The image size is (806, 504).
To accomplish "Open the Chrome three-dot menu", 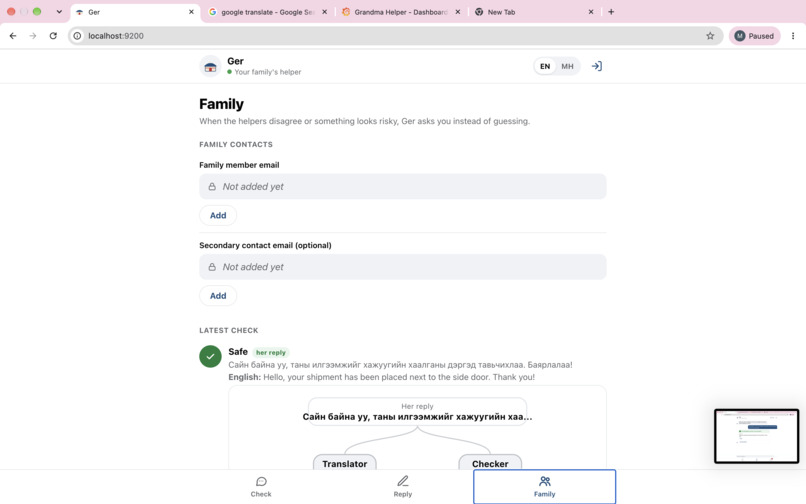I will (793, 36).
